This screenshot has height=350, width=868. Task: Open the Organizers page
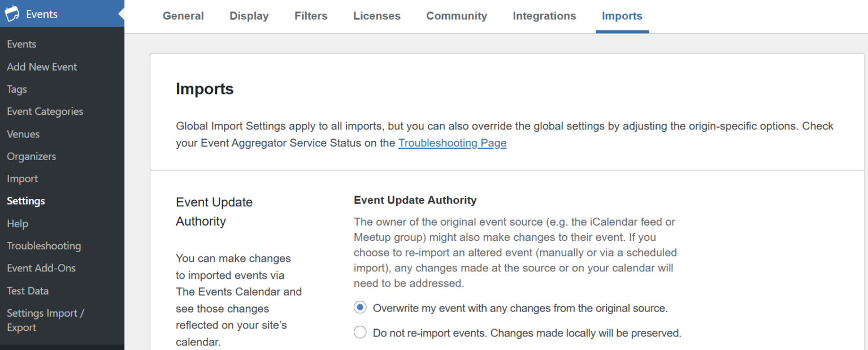(31, 156)
